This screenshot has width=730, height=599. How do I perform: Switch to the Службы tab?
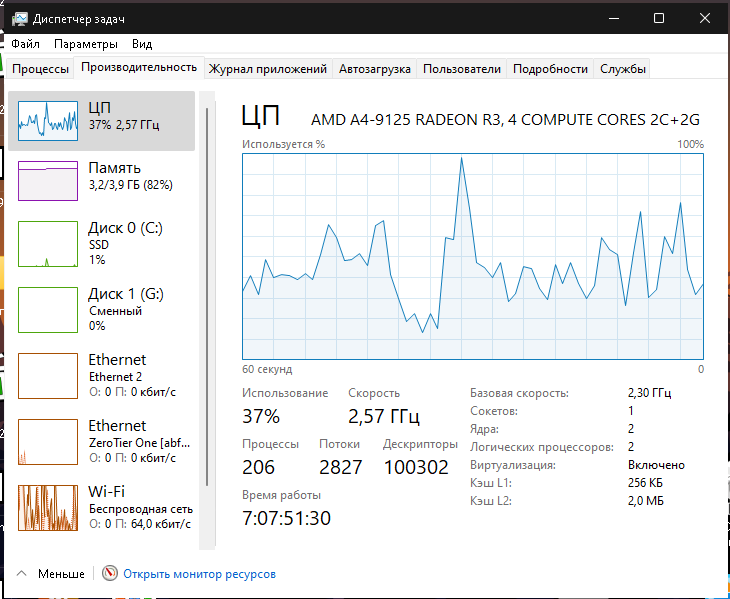(x=622, y=69)
